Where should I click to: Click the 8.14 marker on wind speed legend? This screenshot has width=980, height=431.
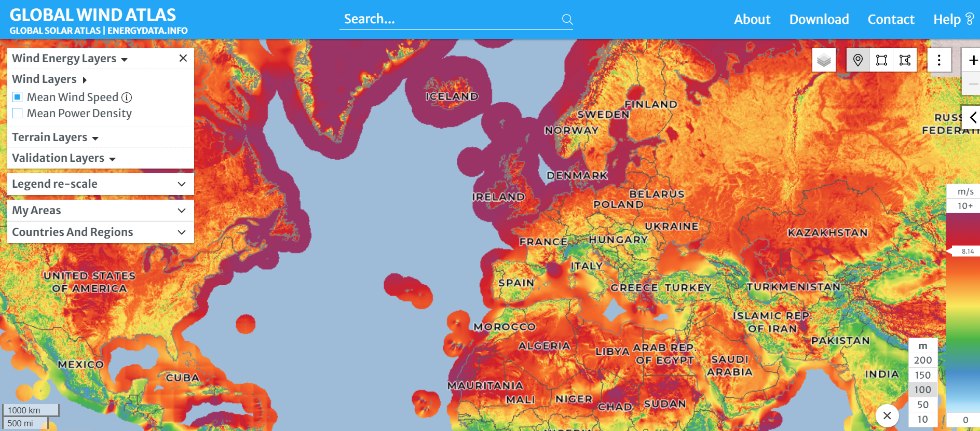pos(967,252)
